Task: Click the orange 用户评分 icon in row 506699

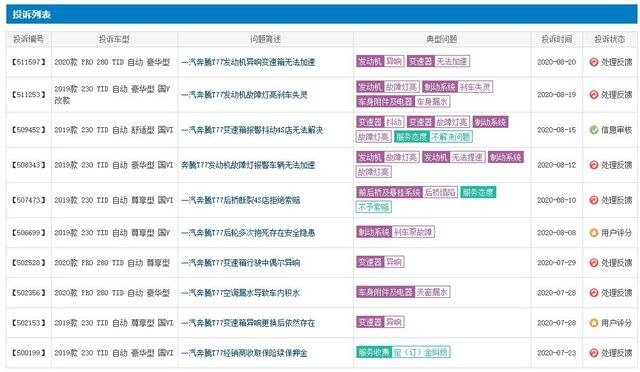Action: (x=594, y=233)
